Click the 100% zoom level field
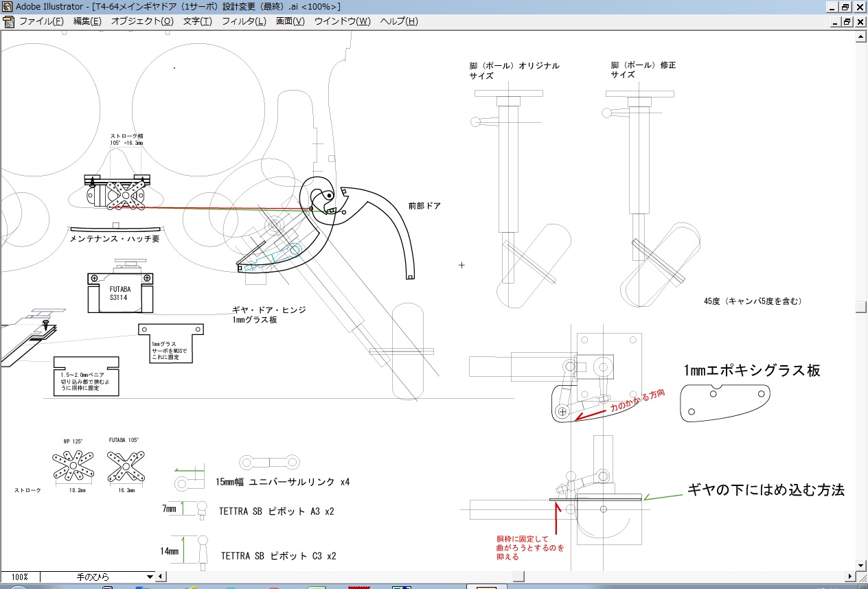 (x=20, y=577)
